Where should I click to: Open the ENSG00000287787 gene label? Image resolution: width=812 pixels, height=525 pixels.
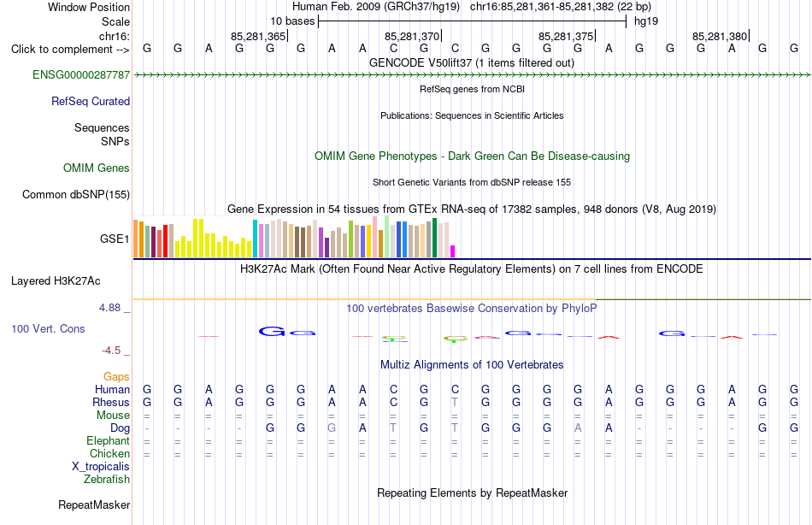(x=81, y=74)
